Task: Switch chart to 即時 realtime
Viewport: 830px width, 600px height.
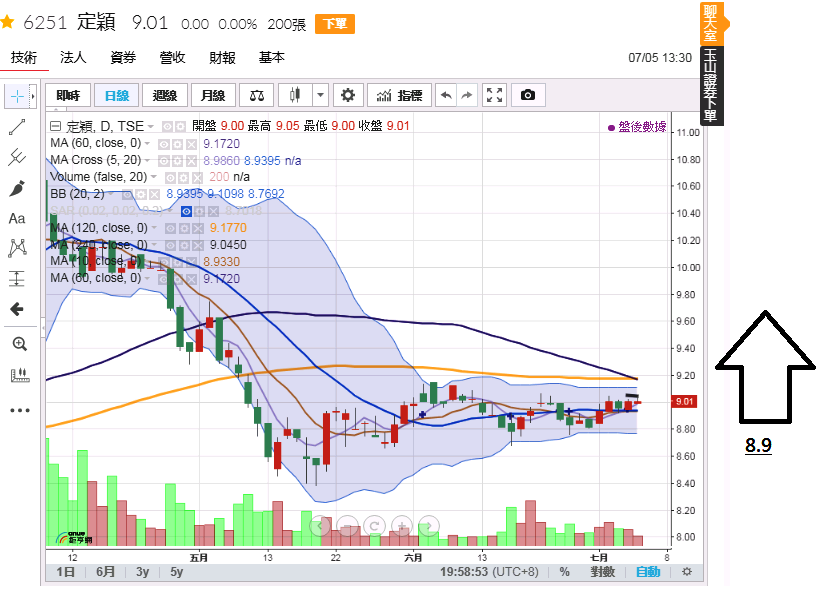Action: coord(68,96)
